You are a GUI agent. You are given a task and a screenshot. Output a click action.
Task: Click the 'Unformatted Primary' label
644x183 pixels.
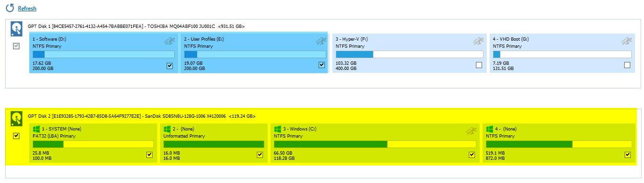pyautogui.click(x=184, y=136)
